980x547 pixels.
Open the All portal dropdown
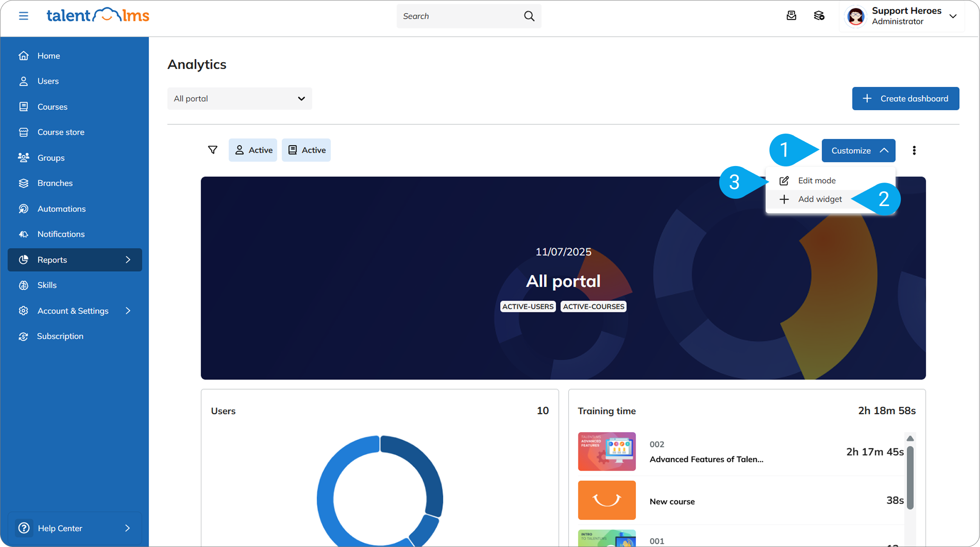pyautogui.click(x=240, y=98)
